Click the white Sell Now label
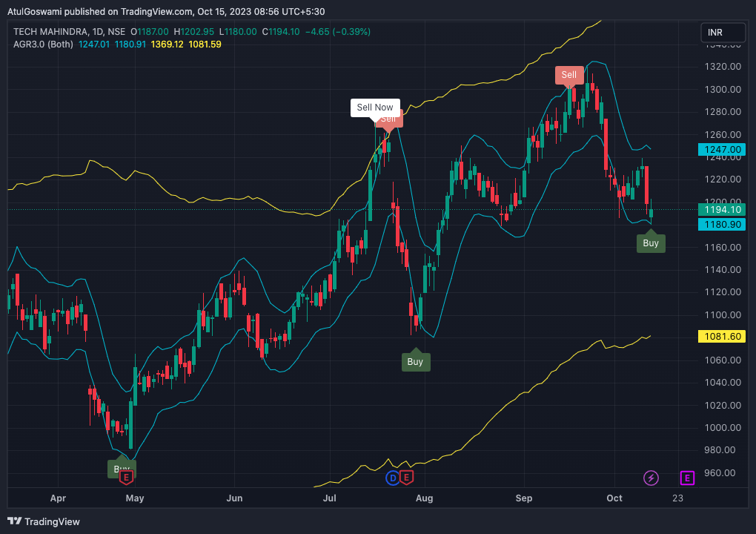The image size is (756, 534). [375, 108]
